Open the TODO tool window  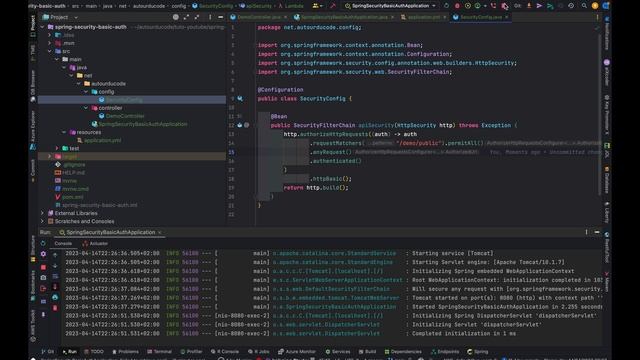pos(94,351)
